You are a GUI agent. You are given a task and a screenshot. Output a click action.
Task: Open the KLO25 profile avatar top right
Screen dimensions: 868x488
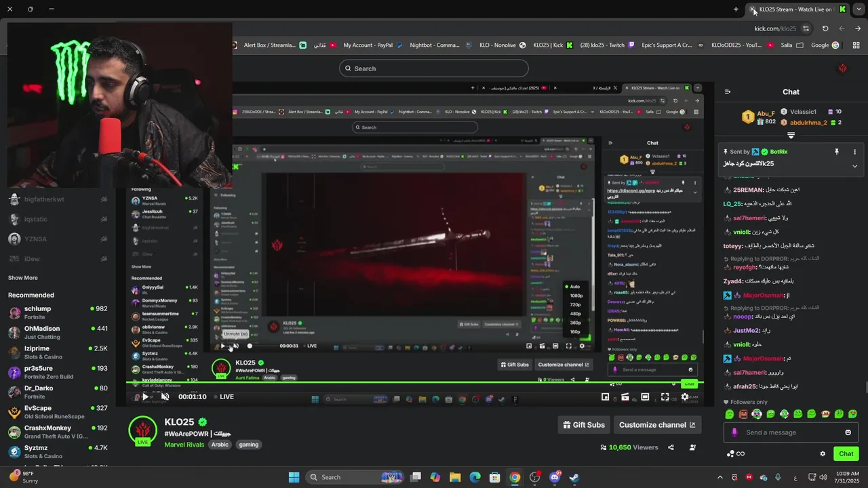[843, 68]
